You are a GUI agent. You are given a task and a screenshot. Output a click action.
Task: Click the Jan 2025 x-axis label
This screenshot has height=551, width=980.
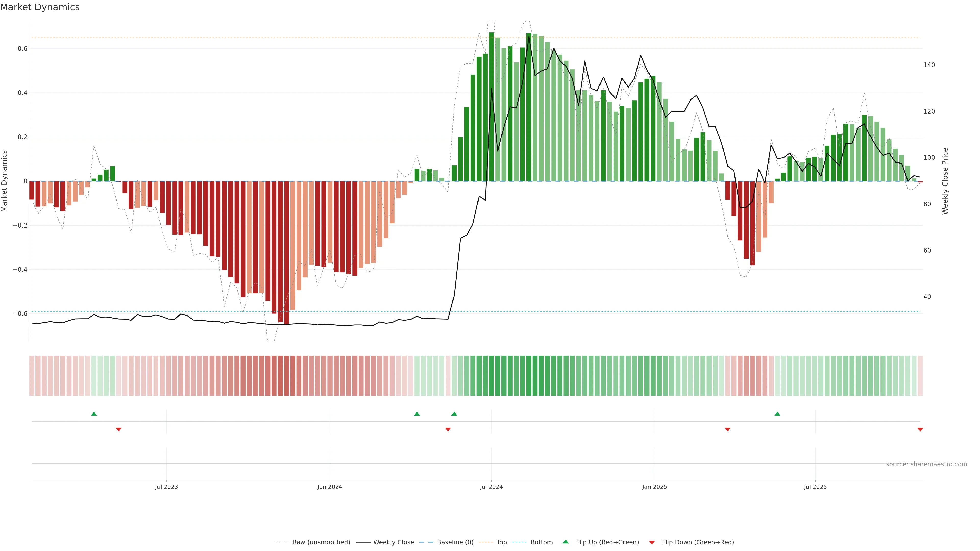pyautogui.click(x=654, y=487)
